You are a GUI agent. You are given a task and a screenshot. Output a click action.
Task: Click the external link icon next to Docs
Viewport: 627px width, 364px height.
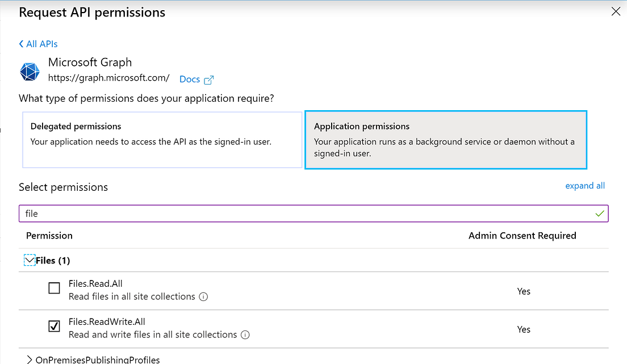tap(210, 79)
